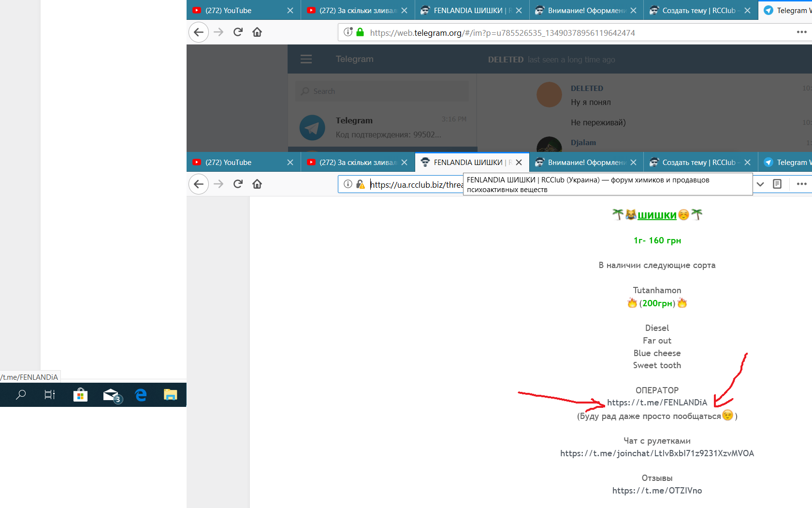The height and width of the screenshot is (508, 812).
Task: Open the https://t.me/OTZIVno link
Action: tap(657, 491)
